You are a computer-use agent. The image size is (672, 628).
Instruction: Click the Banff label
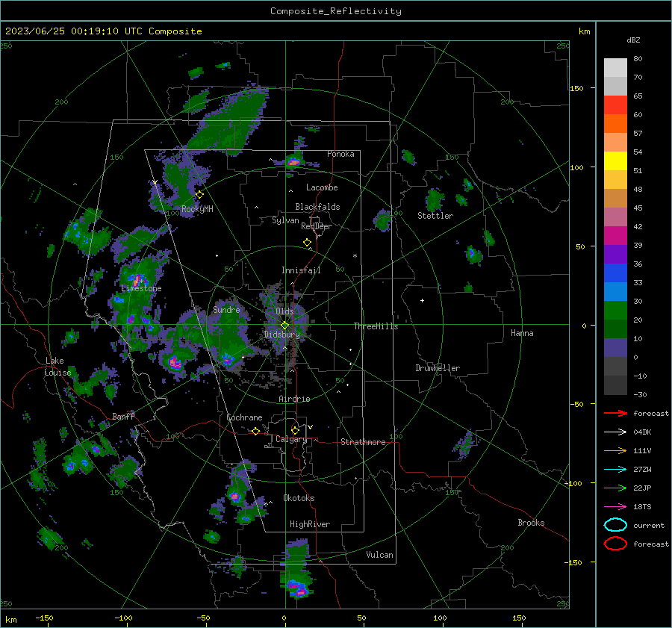tap(123, 416)
